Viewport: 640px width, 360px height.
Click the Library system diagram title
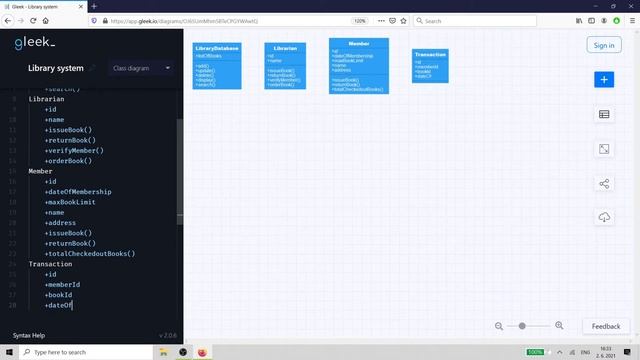56,68
